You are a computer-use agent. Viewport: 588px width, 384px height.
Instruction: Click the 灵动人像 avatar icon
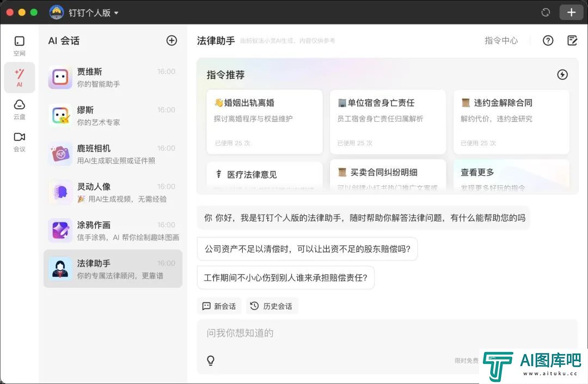[60, 192]
